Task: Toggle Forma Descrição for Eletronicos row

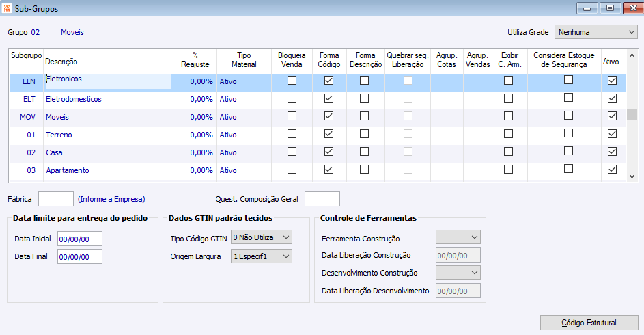Action: (x=364, y=81)
